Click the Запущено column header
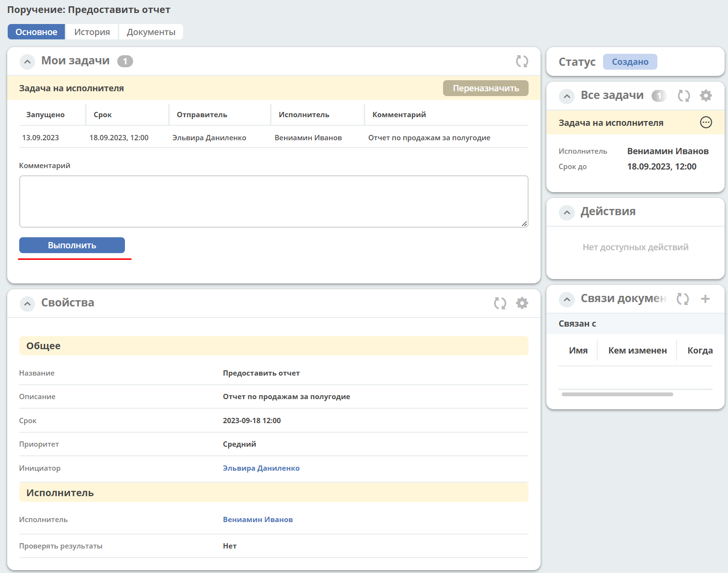Viewport: 728px width, 573px height. 45,115
